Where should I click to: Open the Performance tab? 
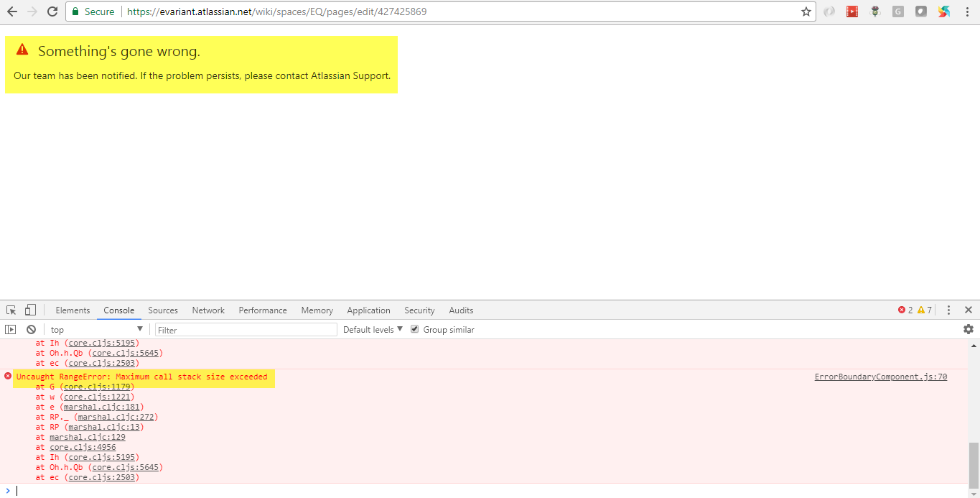pos(263,310)
